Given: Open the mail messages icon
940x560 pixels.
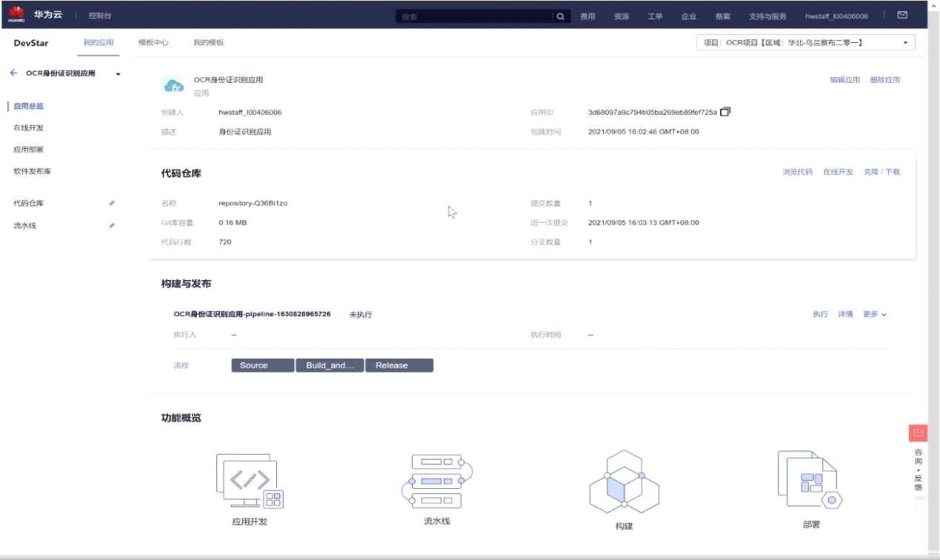Looking at the screenshot, I should pos(902,15).
